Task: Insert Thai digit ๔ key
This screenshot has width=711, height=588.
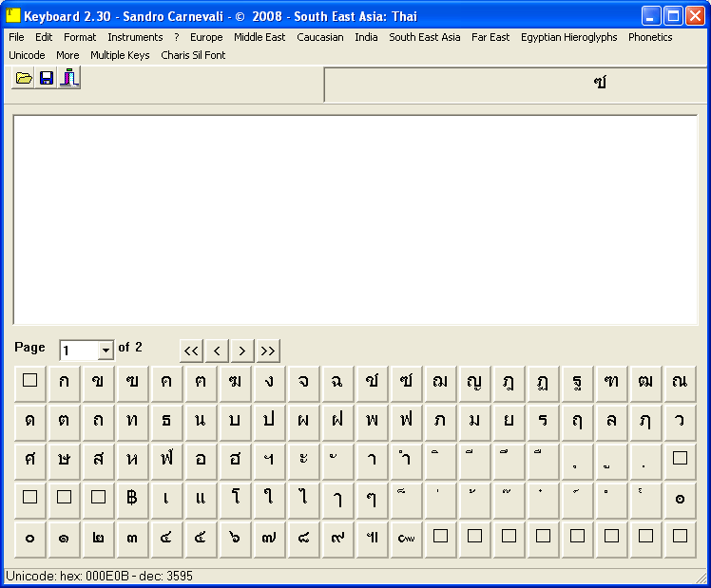Action: pos(166,540)
